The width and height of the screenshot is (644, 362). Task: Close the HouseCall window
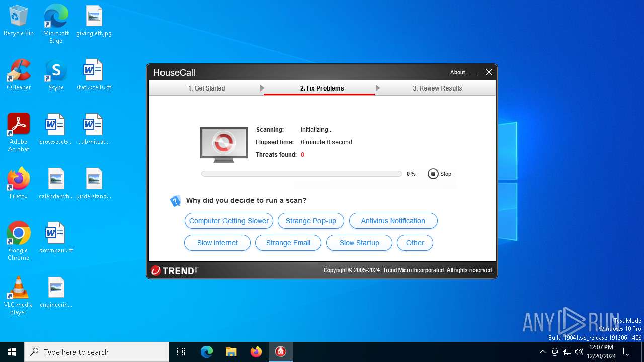tap(489, 73)
